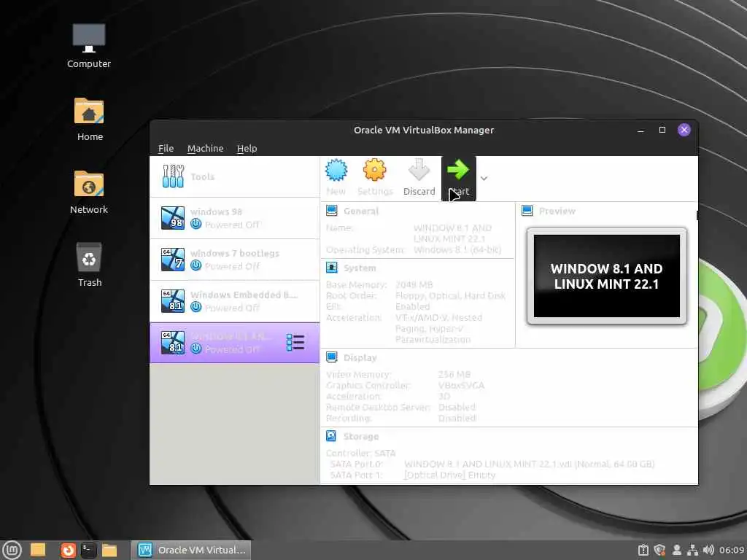Viewport: 747px width, 560px height.
Task: Select the windows 98 virtual machine
Action: click(234, 218)
